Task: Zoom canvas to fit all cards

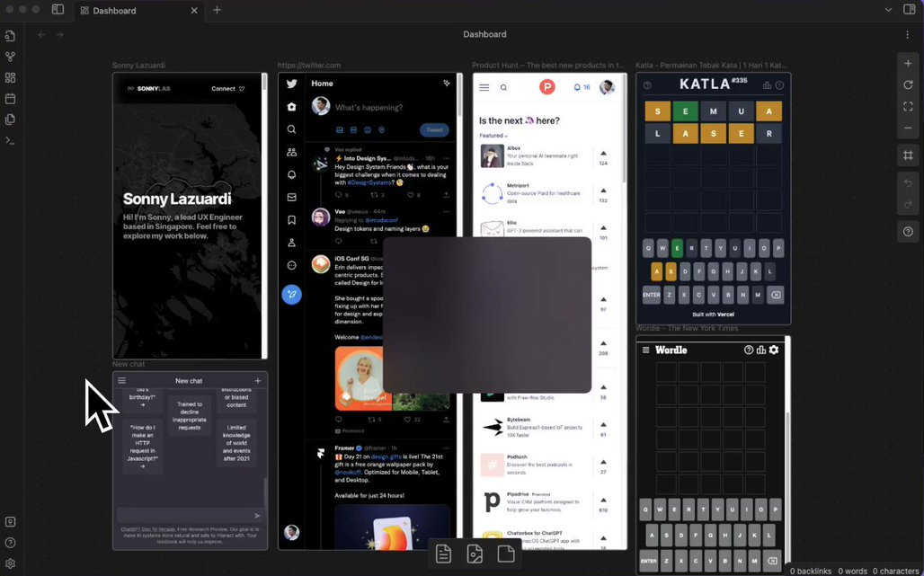Action: [x=908, y=107]
